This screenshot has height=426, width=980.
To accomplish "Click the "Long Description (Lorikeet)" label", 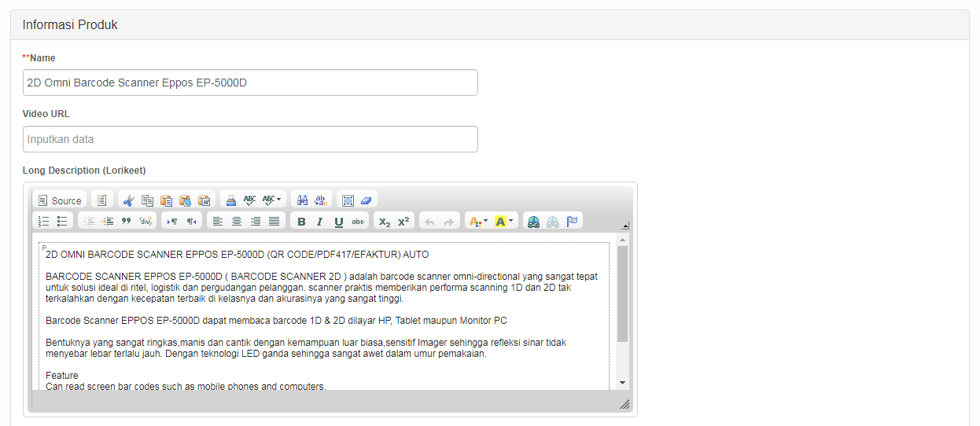I will click(x=84, y=171).
